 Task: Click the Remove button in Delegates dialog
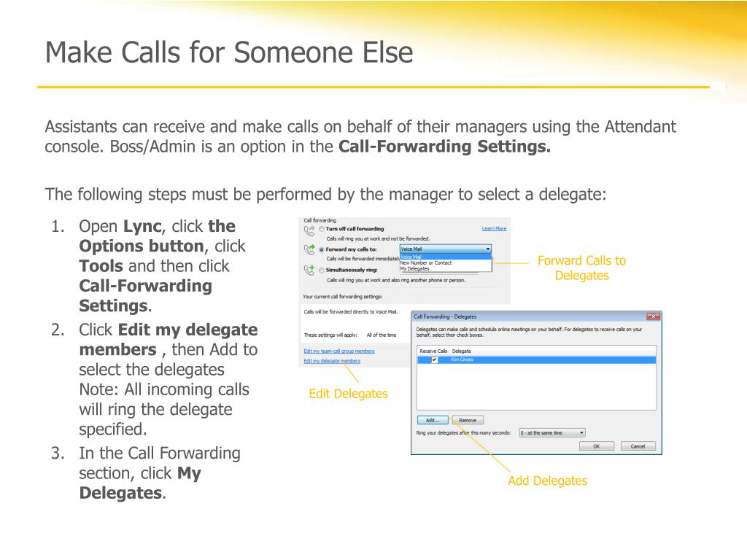468,420
